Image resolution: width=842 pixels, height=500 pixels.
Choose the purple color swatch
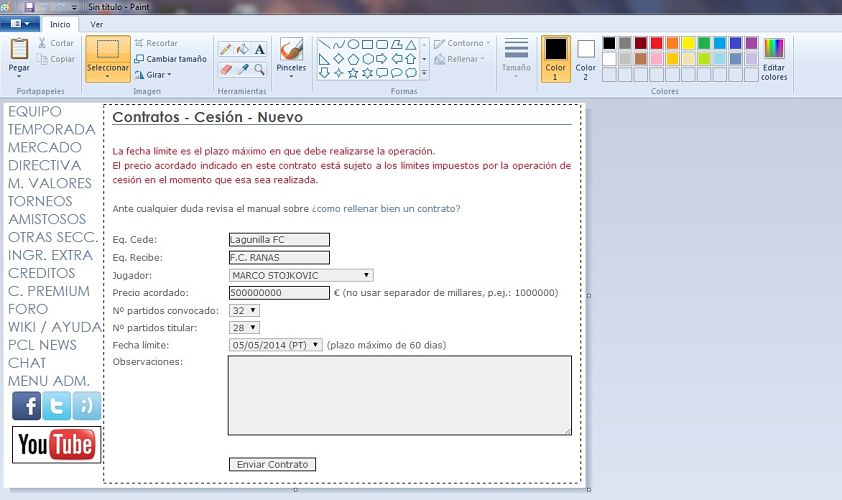pyautogui.click(x=751, y=43)
